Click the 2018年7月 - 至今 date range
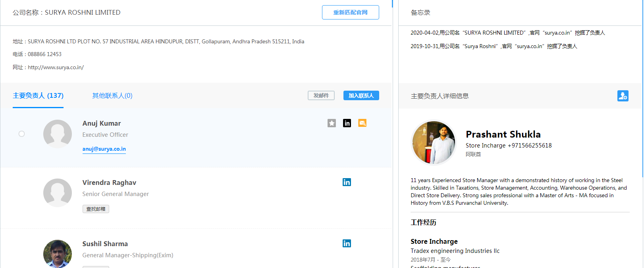The width and height of the screenshot is (644, 268). coord(431,260)
